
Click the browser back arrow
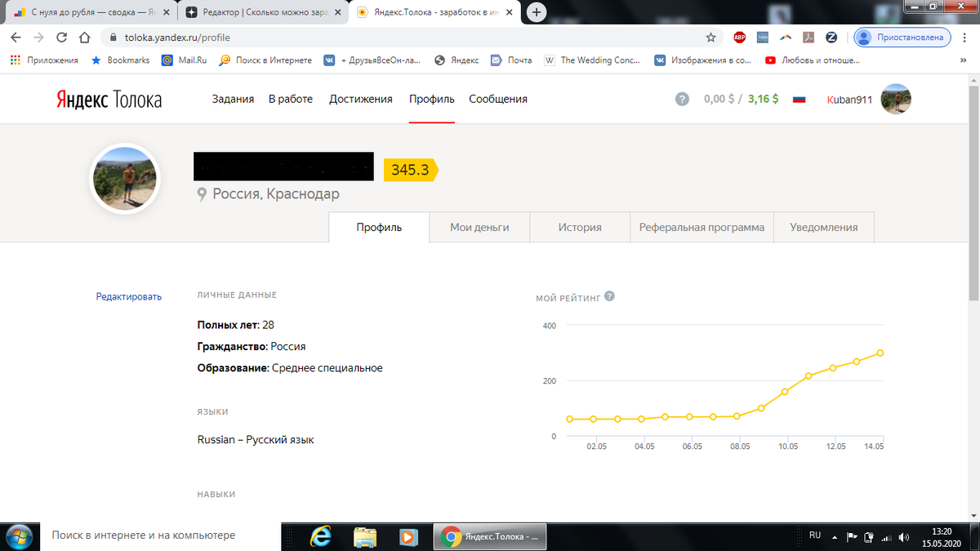[x=16, y=38]
